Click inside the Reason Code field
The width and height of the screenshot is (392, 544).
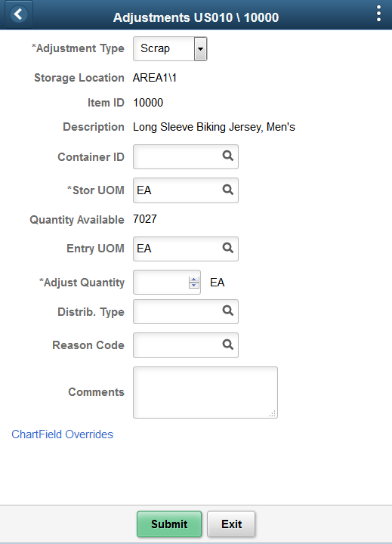point(177,345)
